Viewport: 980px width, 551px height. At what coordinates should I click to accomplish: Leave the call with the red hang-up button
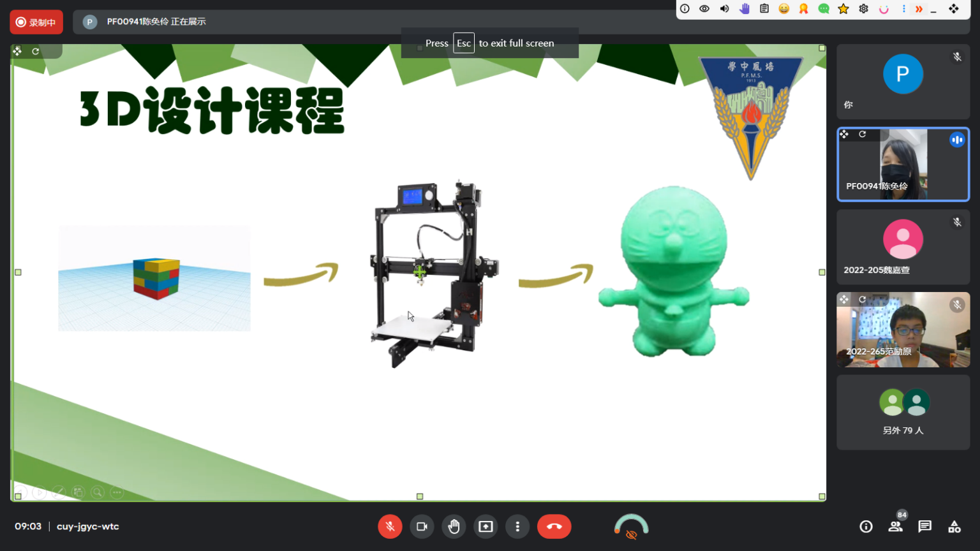click(554, 527)
